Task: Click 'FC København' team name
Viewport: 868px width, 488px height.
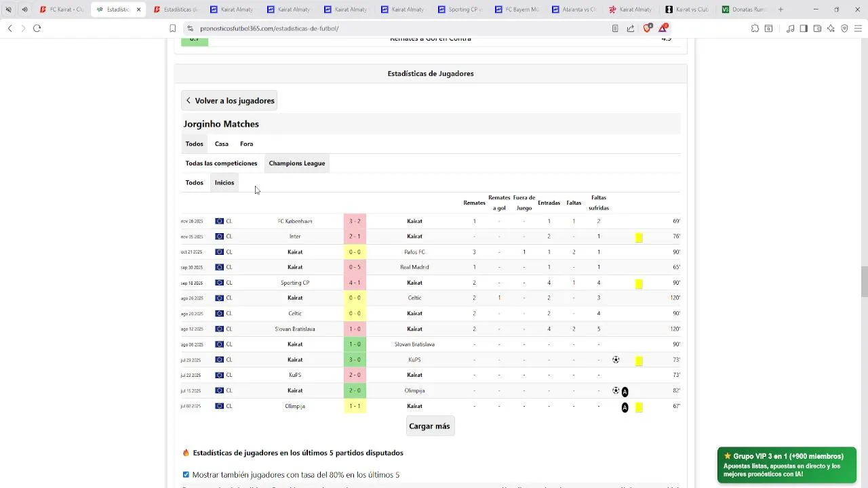Action: click(295, 221)
